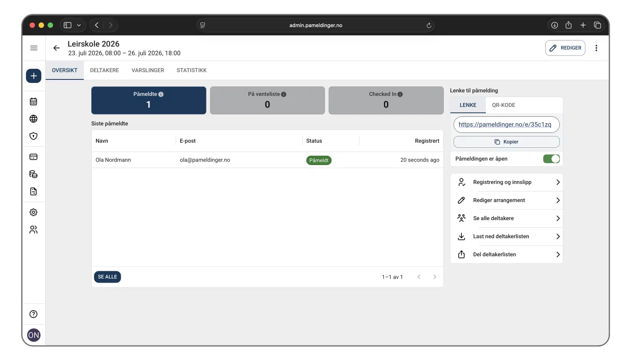Switch to the DELTAKERE tab
This screenshot has width=631, height=364.
pos(104,70)
